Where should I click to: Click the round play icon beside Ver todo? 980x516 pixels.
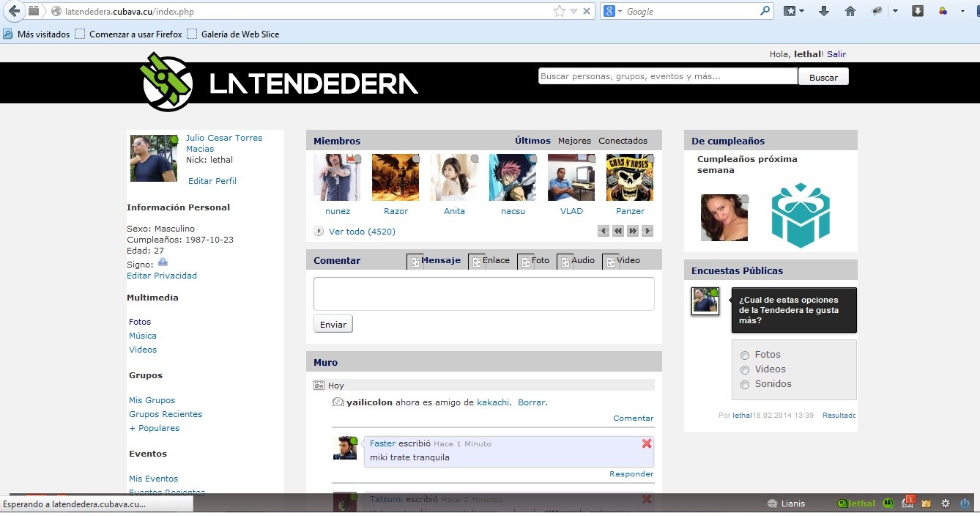[319, 232]
